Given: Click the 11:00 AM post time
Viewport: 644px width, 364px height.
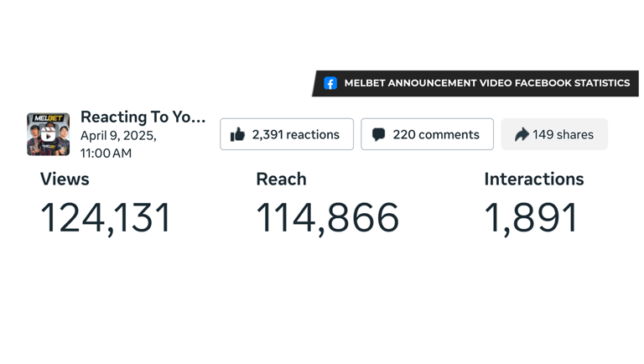Looking at the screenshot, I should click(x=106, y=153).
